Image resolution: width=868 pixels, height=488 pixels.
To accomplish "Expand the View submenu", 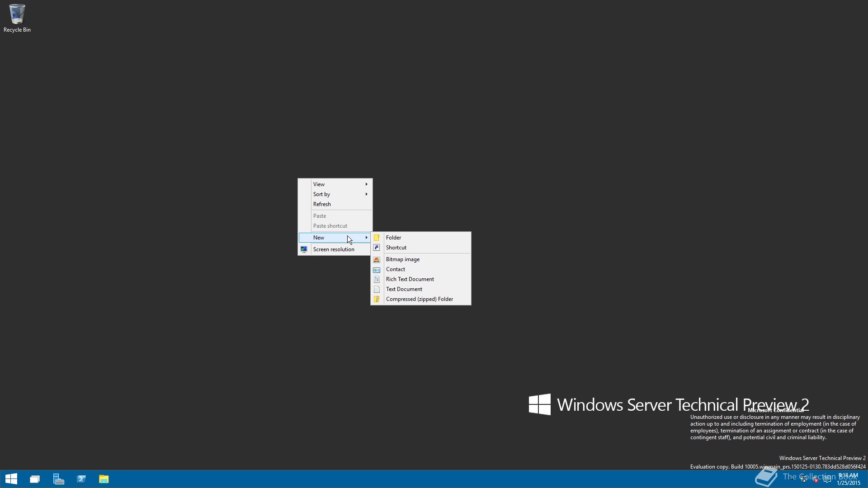I will [x=335, y=184].
